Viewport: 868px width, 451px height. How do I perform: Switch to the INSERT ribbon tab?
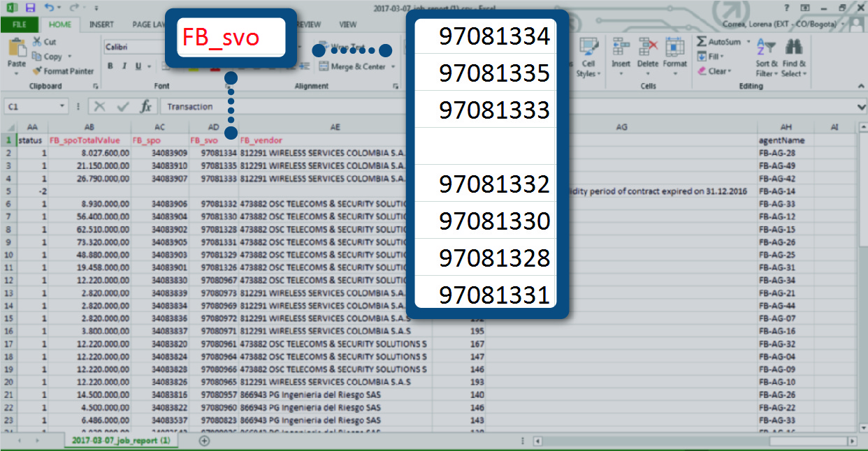click(x=102, y=24)
